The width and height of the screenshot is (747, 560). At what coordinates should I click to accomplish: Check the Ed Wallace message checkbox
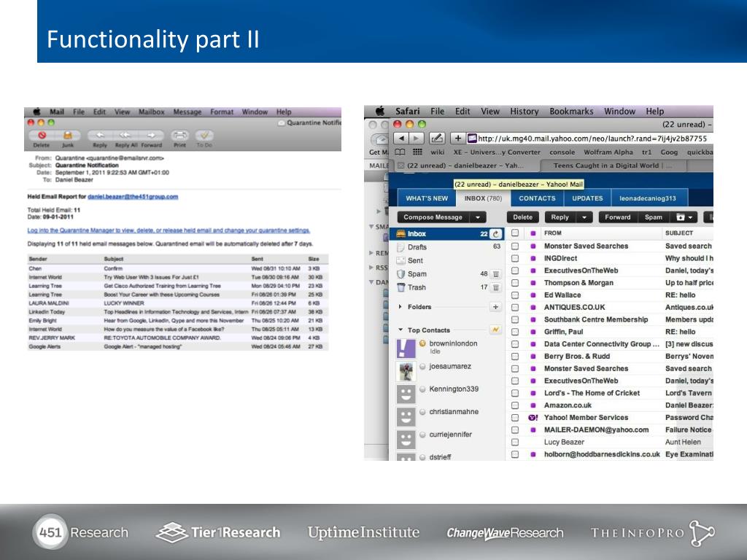[x=515, y=295]
